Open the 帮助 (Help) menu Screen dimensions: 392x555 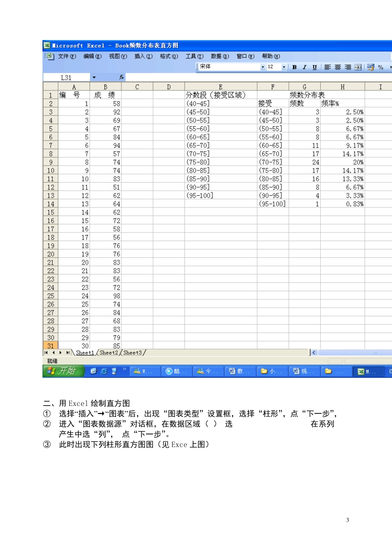(x=271, y=56)
